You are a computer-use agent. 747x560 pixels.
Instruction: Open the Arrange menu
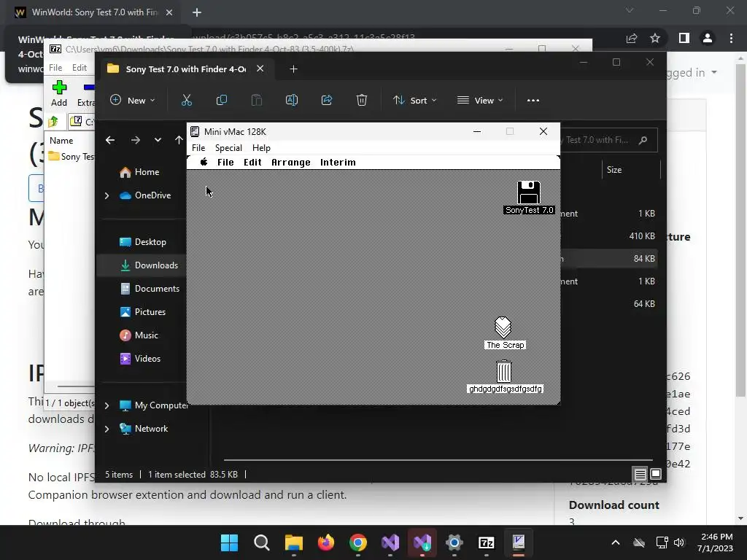pos(290,163)
